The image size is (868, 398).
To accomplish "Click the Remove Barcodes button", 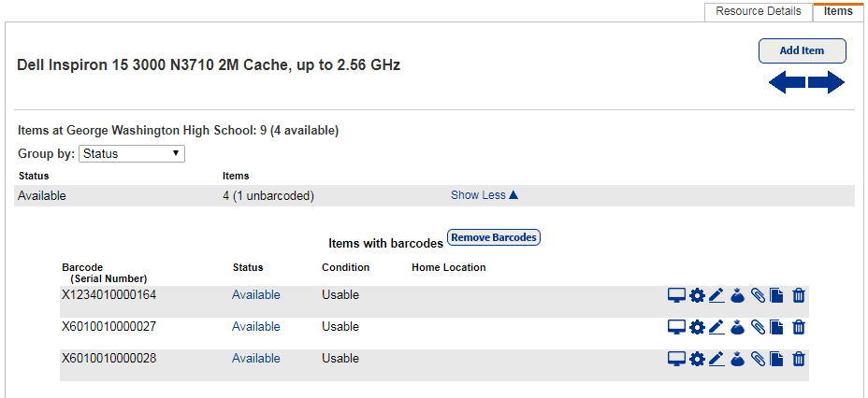I will tap(494, 237).
